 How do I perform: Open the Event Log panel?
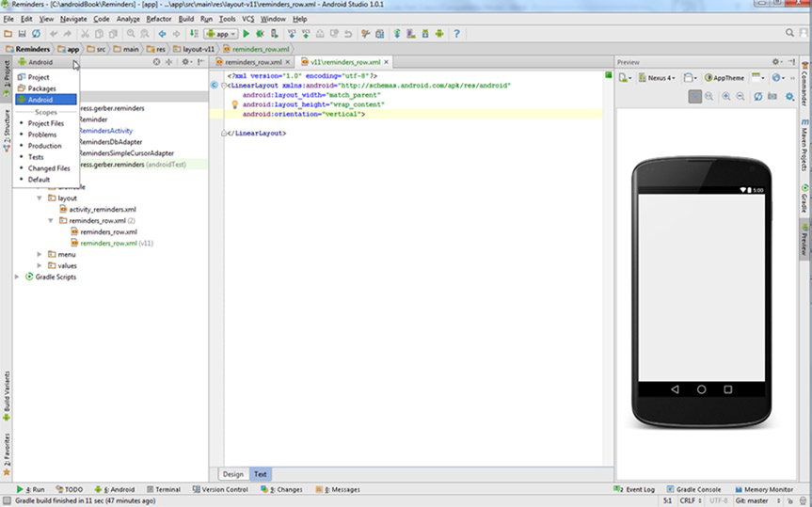click(636, 489)
